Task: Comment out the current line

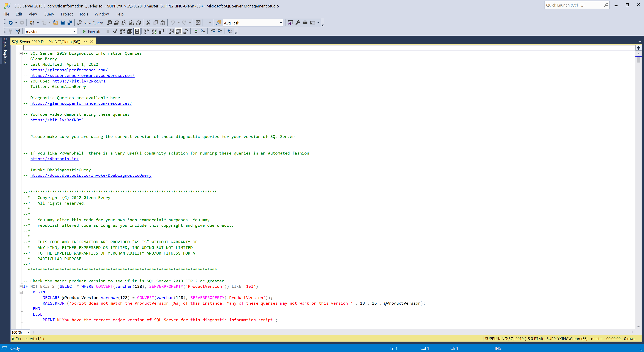Action: [x=196, y=32]
